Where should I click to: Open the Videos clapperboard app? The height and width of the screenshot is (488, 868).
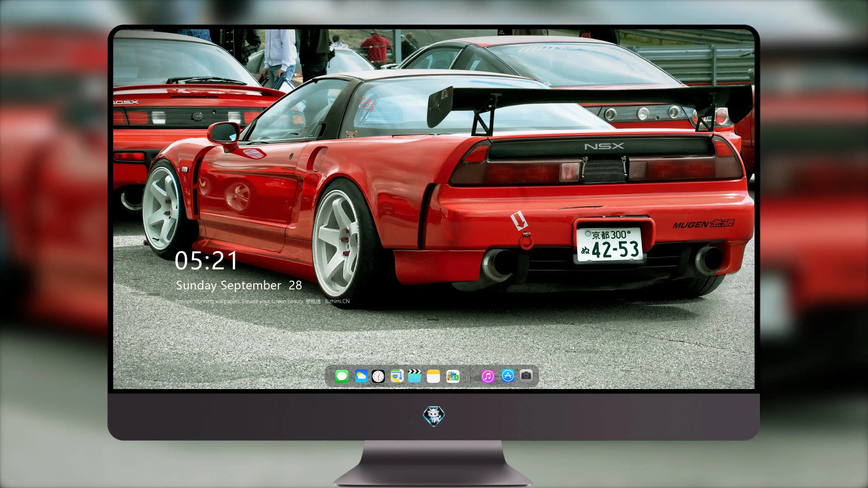coord(415,376)
